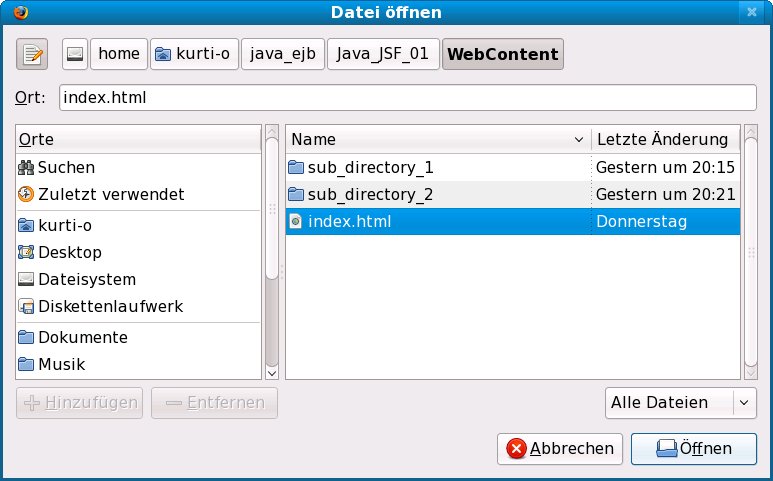Toggle the type-a-filename pencil icon button

(32, 54)
